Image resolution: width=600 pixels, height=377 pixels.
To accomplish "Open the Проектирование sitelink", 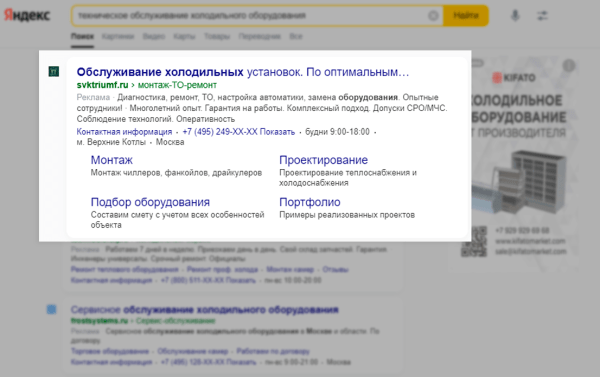I will click(323, 160).
